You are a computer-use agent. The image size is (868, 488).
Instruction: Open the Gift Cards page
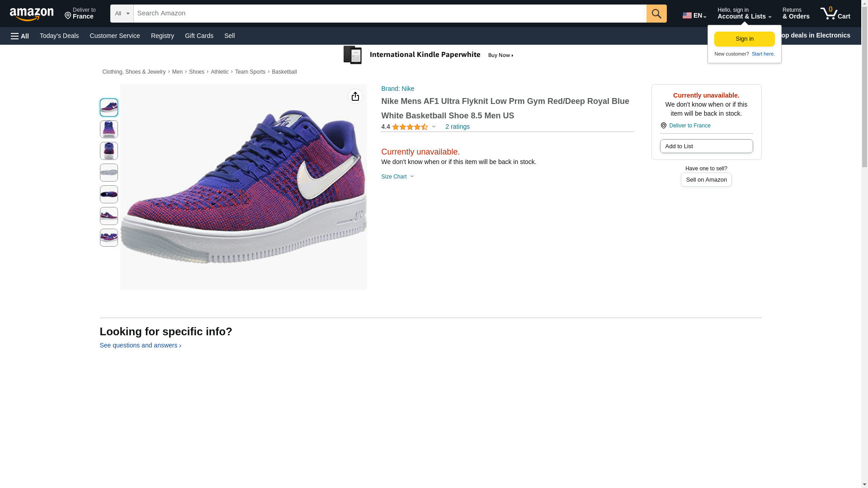(x=199, y=36)
